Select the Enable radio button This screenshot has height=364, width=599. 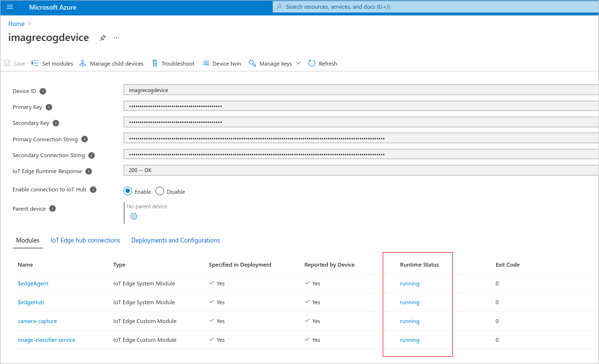click(x=128, y=191)
